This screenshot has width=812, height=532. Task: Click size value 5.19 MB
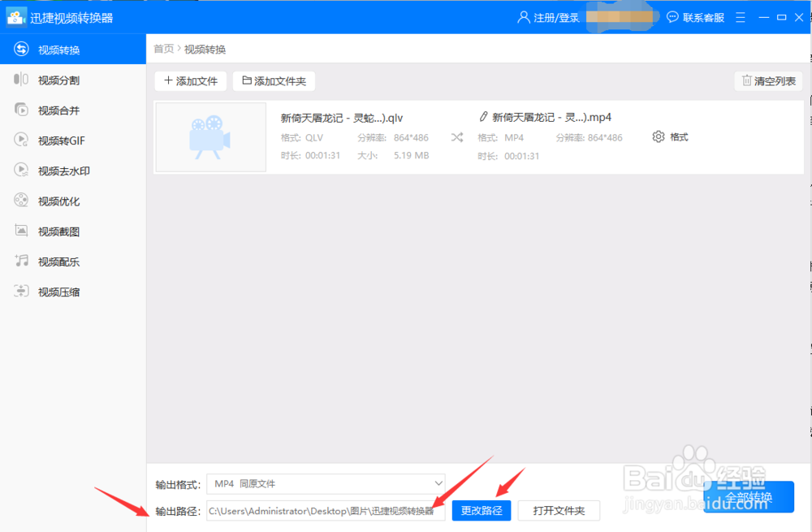coord(411,155)
